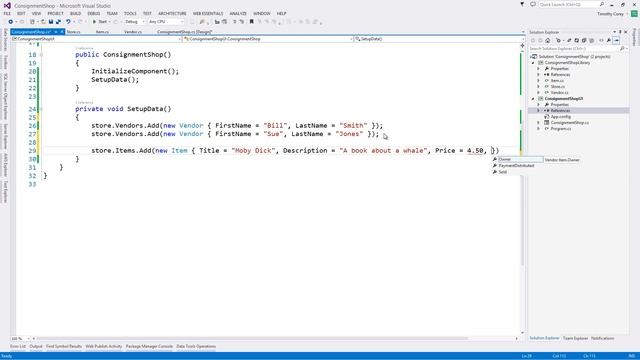Open the SetupData member navigation dropdown

[x=439, y=39]
